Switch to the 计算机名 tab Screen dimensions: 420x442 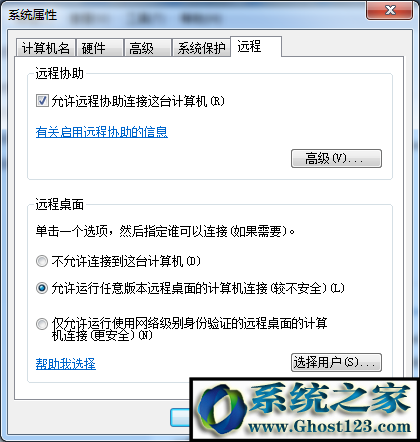point(46,48)
